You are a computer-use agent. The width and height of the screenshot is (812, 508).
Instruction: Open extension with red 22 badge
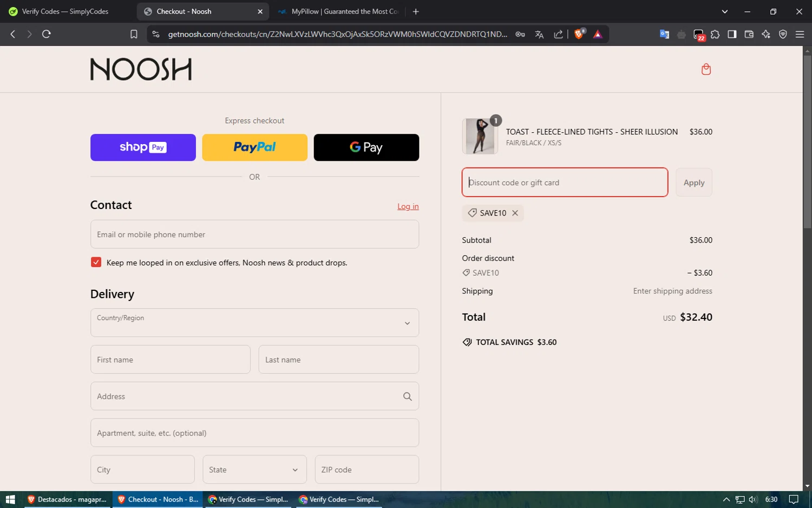[699, 35]
